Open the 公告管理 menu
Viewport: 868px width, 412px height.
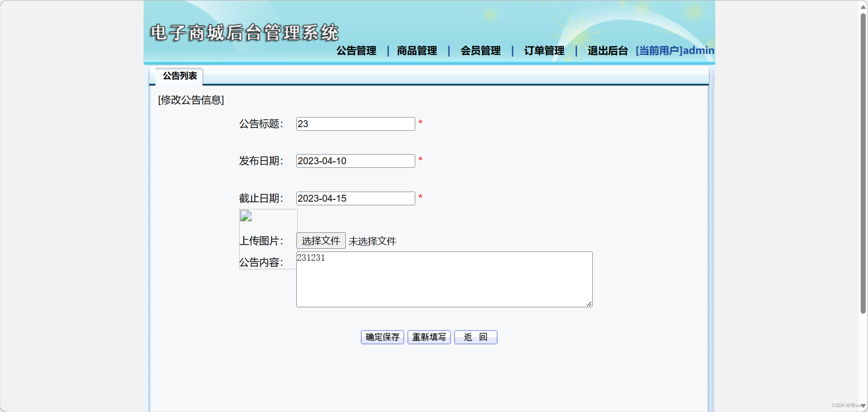[356, 51]
